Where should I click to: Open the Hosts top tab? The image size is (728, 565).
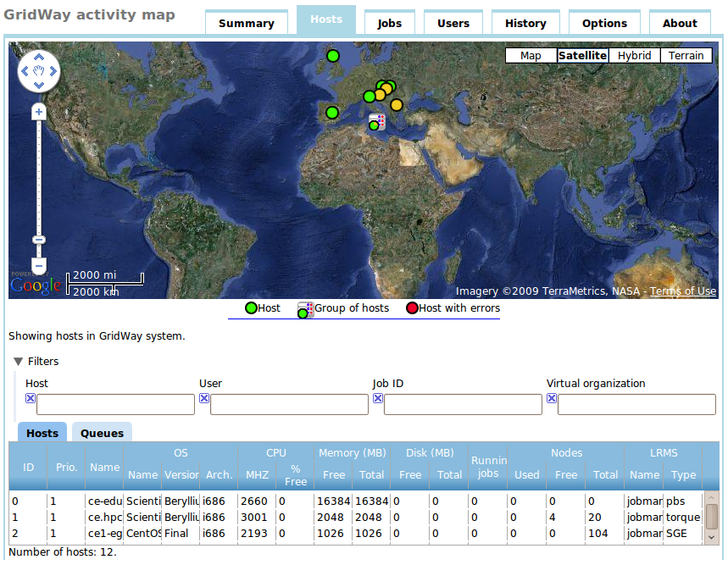326,19
